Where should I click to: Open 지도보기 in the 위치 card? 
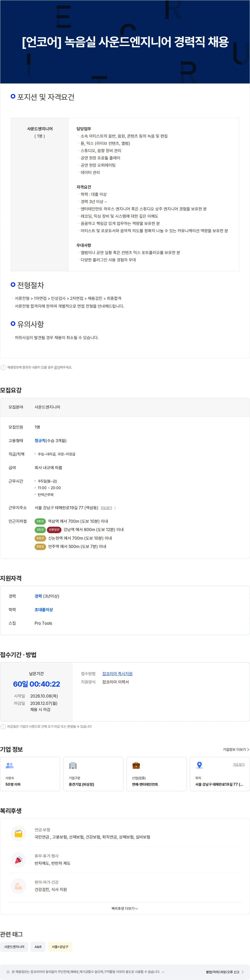pyautogui.click(x=239, y=764)
